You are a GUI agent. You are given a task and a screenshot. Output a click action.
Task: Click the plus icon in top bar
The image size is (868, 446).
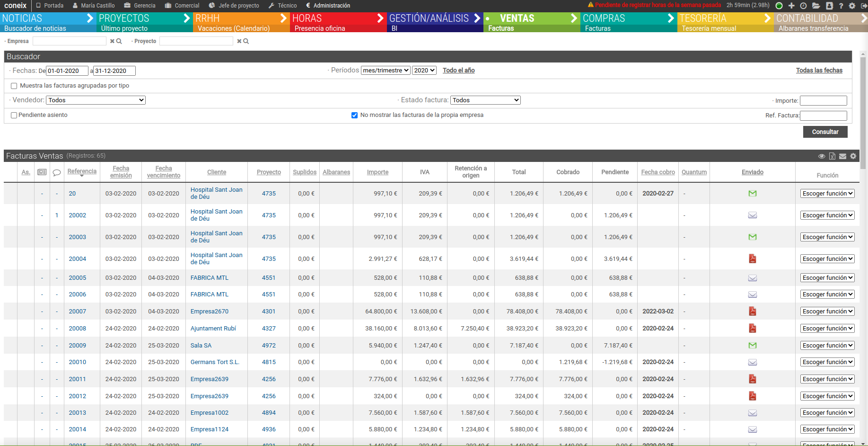791,6
